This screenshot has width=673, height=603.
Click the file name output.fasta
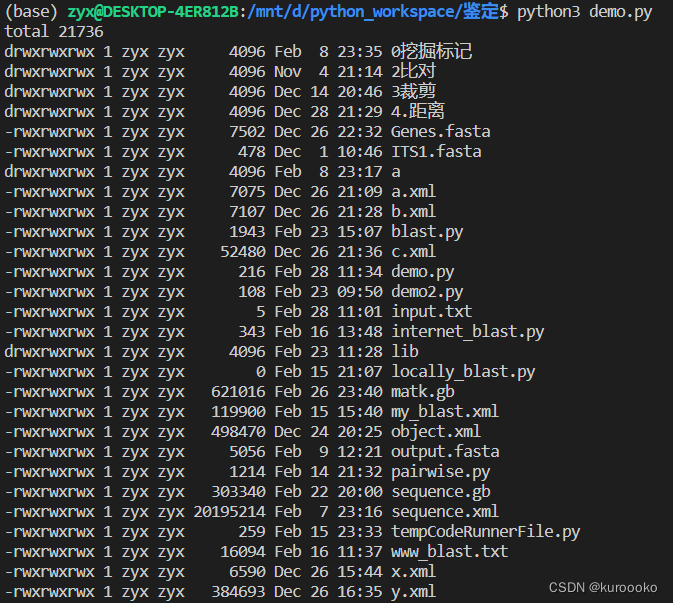pos(445,452)
